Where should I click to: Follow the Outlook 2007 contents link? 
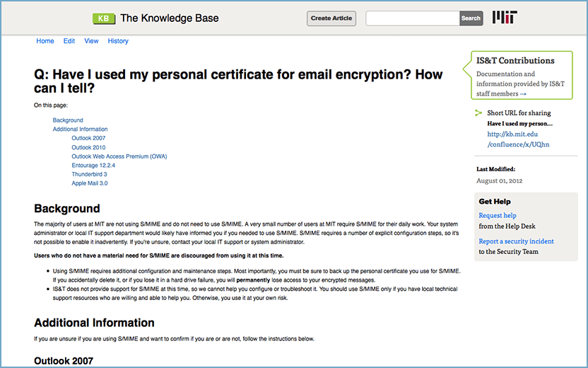[88, 138]
